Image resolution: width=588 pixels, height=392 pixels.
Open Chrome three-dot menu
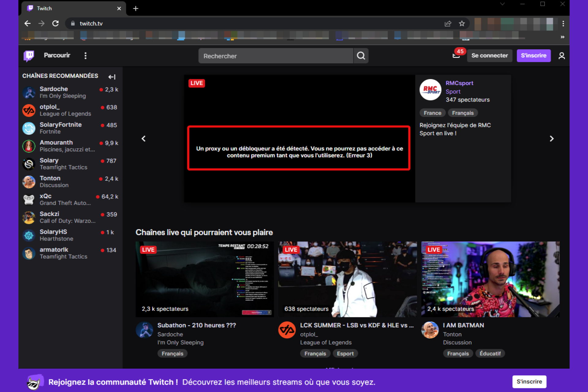563,24
